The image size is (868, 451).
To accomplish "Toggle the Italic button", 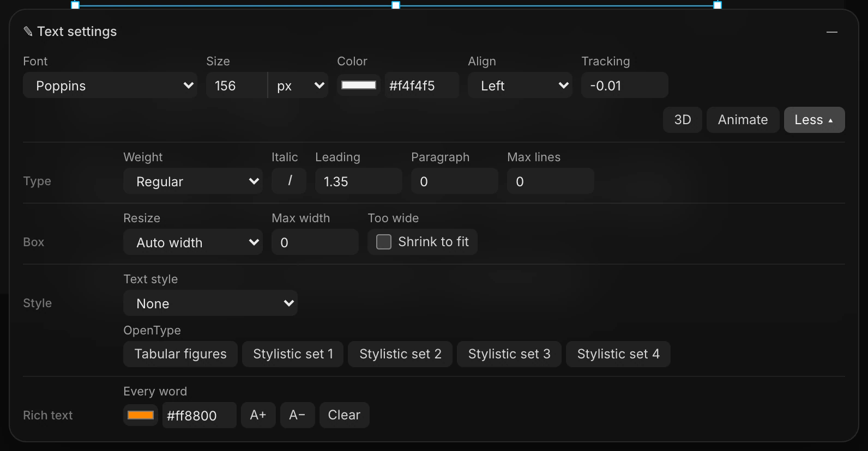I will pos(289,181).
